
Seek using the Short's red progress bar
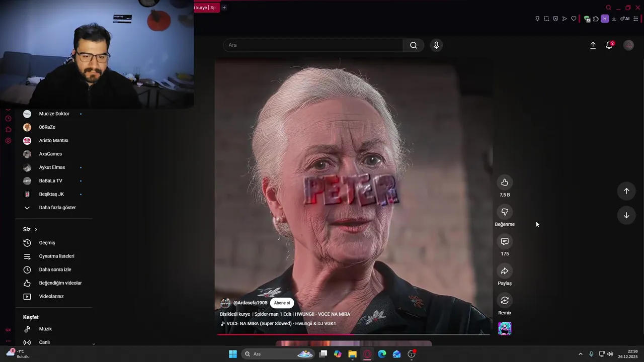353,334
